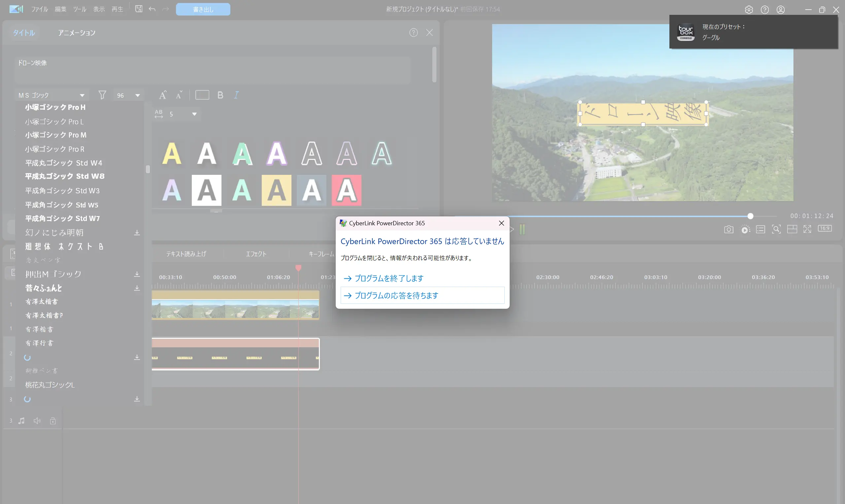Select 平成角ゴシック Std W5 font
The height and width of the screenshot is (504, 845).
click(61, 205)
